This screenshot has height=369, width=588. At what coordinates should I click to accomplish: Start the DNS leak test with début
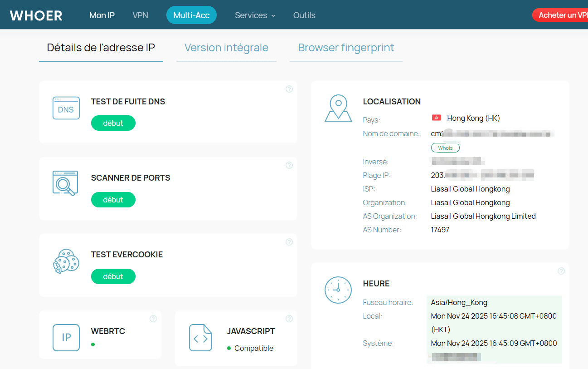pyautogui.click(x=113, y=123)
